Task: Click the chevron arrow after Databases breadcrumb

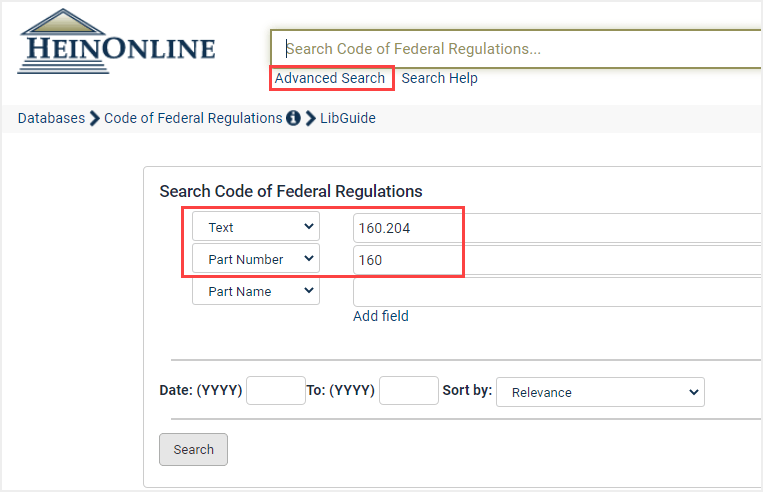Action: coord(95,118)
